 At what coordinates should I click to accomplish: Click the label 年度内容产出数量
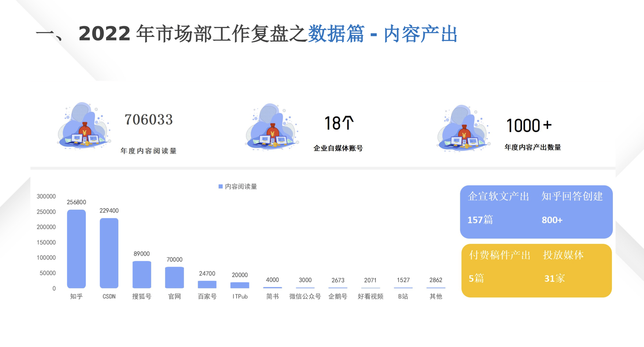533,147
